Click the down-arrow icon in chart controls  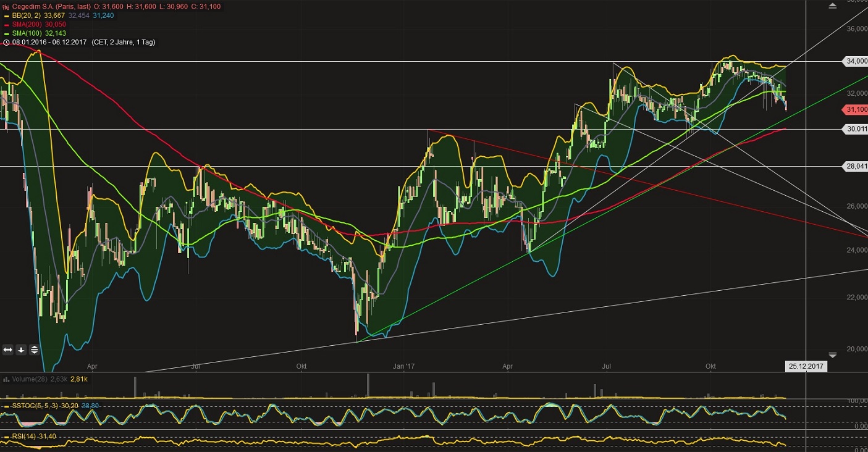point(20,349)
